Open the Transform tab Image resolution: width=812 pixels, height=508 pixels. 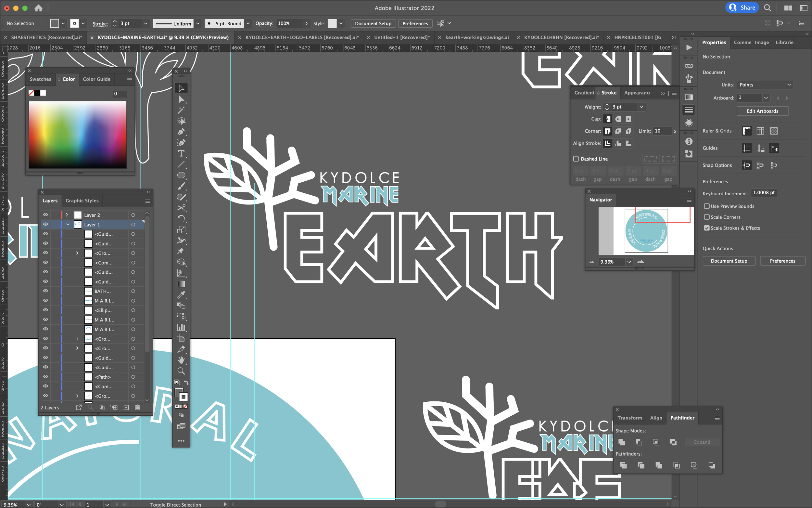(x=630, y=418)
